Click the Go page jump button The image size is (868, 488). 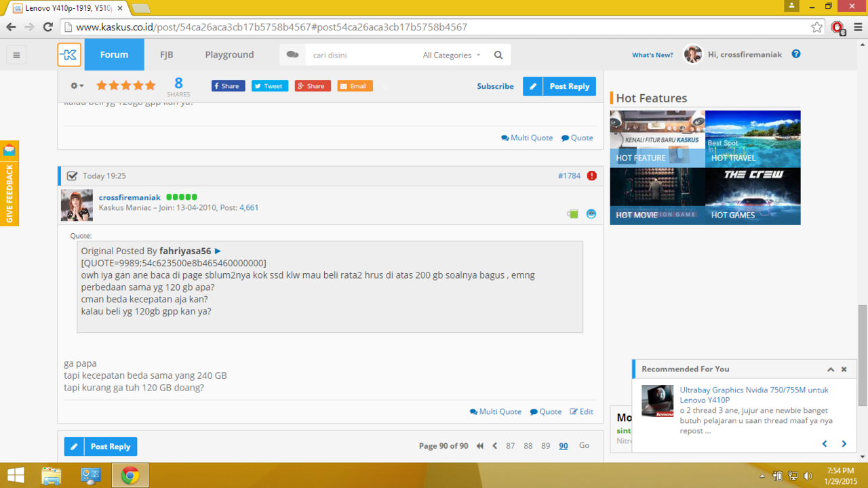point(584,445)
